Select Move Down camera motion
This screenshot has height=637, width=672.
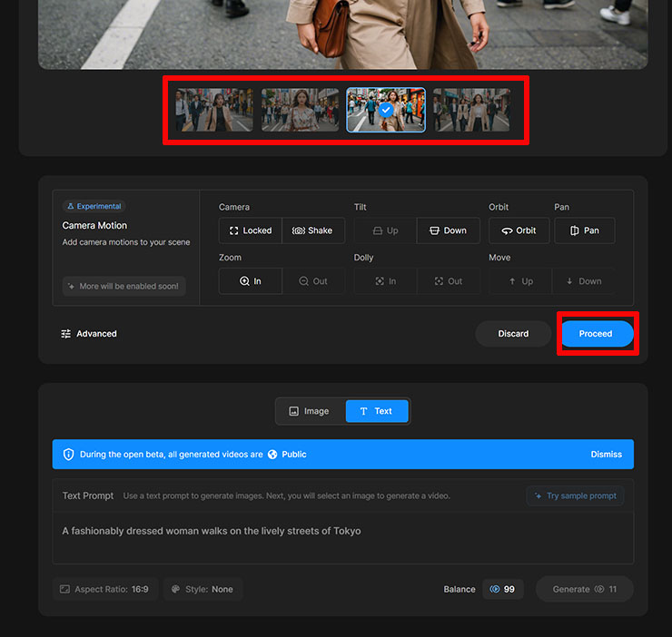(583, 281)
